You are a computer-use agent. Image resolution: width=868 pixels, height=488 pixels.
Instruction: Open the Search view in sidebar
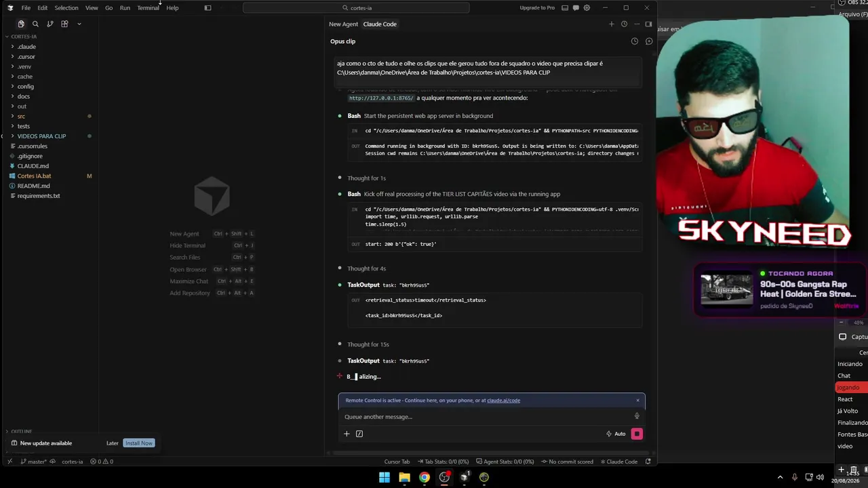(x=35, y=24)
